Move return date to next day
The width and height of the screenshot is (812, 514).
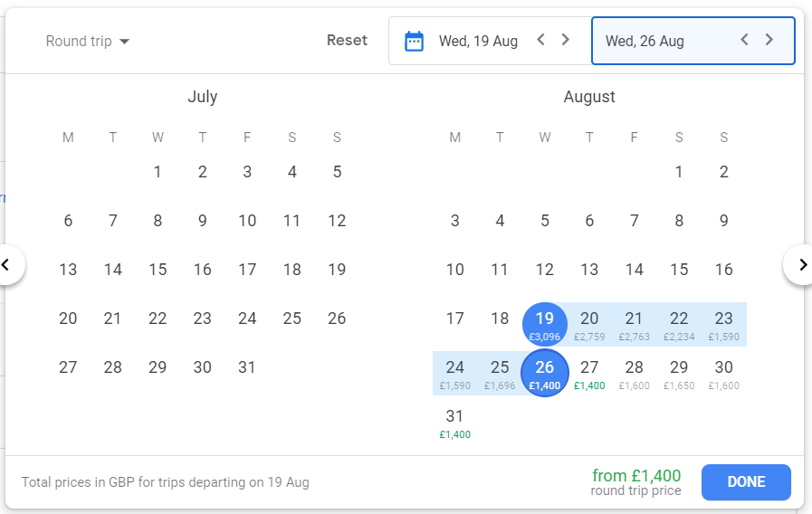tap(769, 40)
